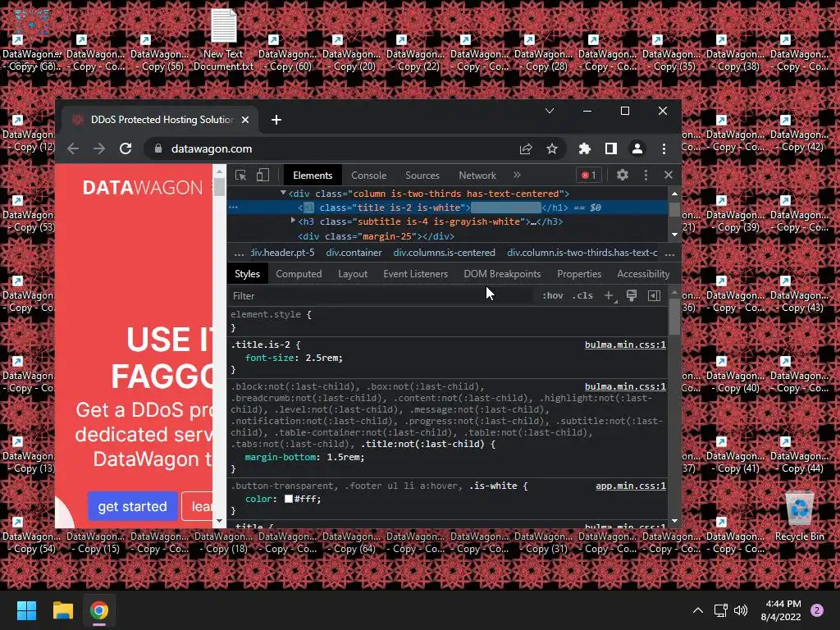Toggle the .cls class editor button

point(582,295)
